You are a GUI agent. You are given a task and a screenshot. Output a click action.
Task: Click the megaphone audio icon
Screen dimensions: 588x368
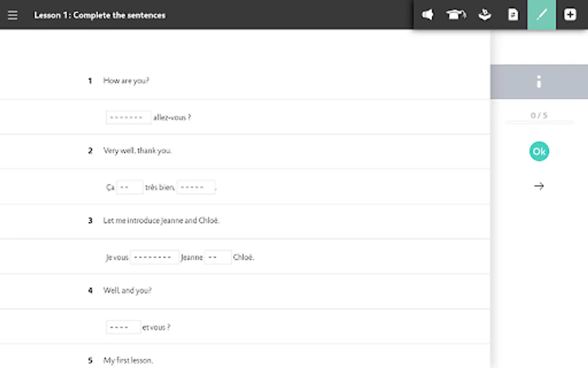coord(428,15)
